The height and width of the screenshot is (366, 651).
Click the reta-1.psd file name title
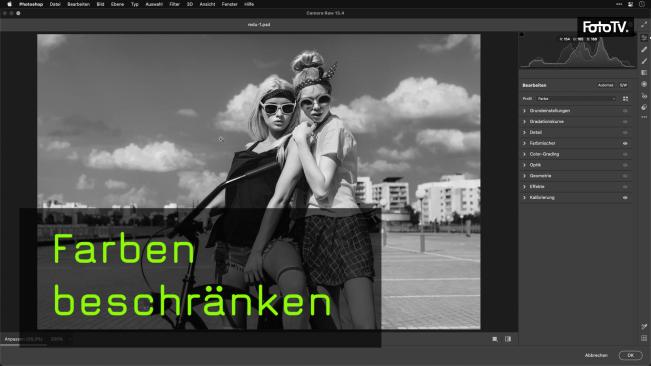[259, 24]
